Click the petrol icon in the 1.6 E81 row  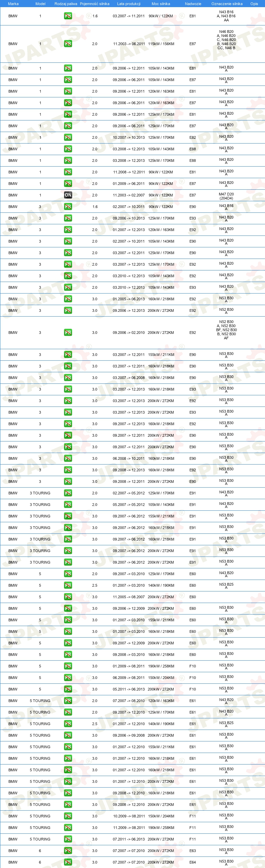pyautogui.click(x=68, y=16)
